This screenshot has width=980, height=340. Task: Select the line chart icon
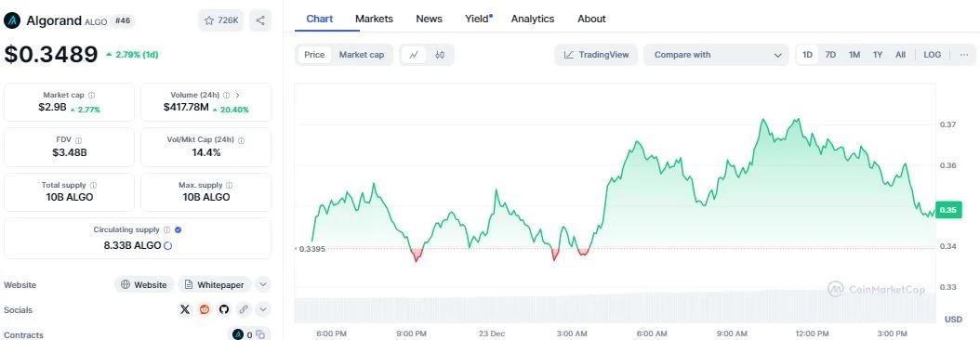point(414,55)
